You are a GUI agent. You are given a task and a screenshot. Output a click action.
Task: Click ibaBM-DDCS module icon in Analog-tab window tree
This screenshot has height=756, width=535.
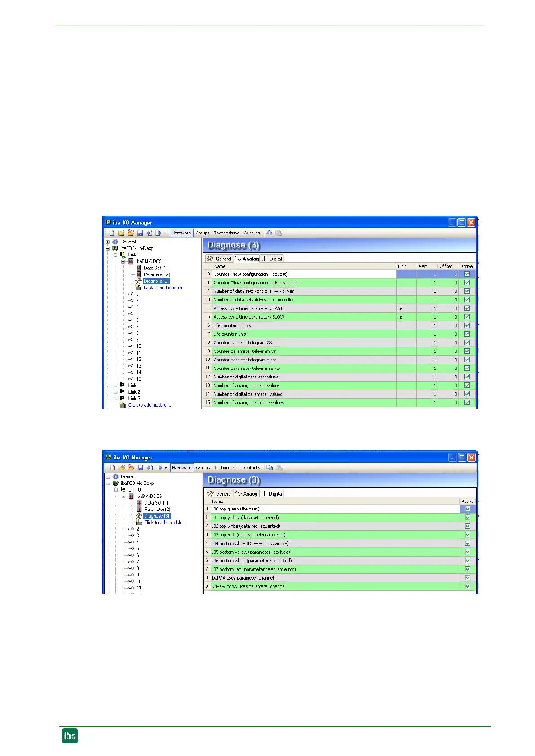click(x=131, y=261)
